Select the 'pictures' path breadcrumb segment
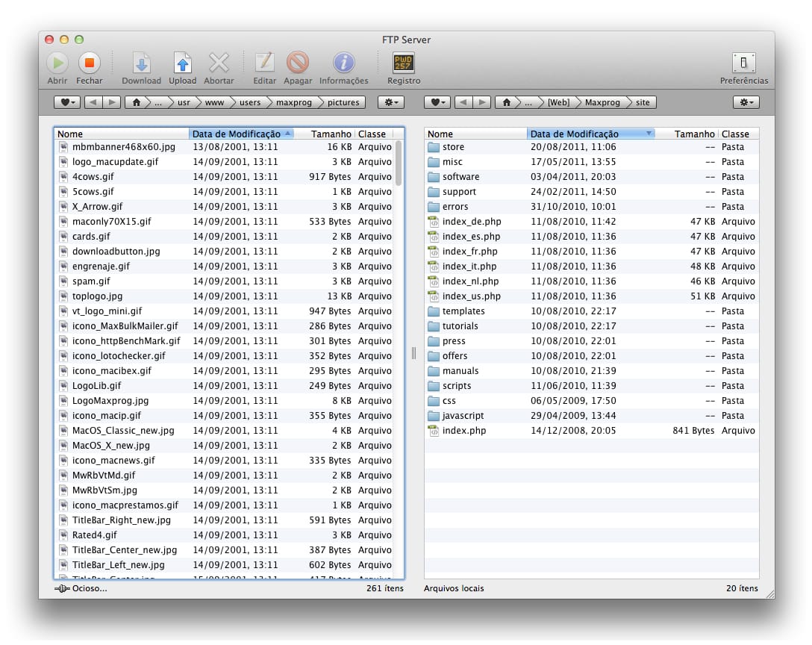The width and height of the screenshot is (812, 645). point(343,102)
